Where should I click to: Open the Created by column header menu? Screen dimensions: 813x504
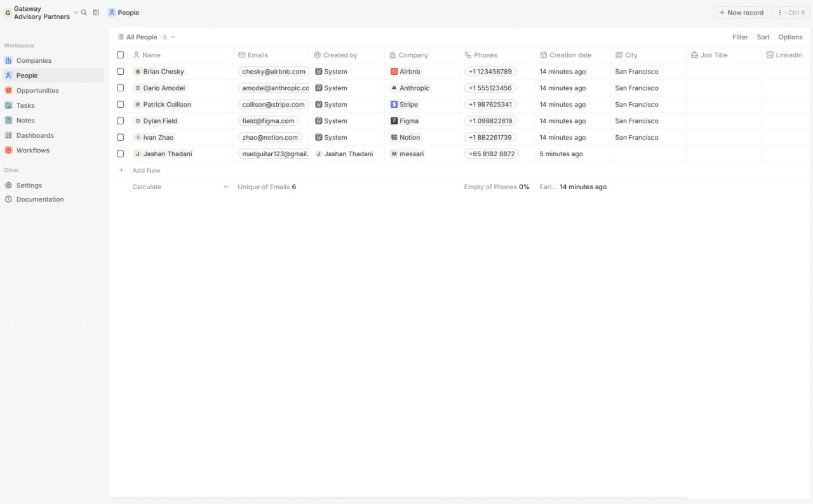tap(347, 55)
